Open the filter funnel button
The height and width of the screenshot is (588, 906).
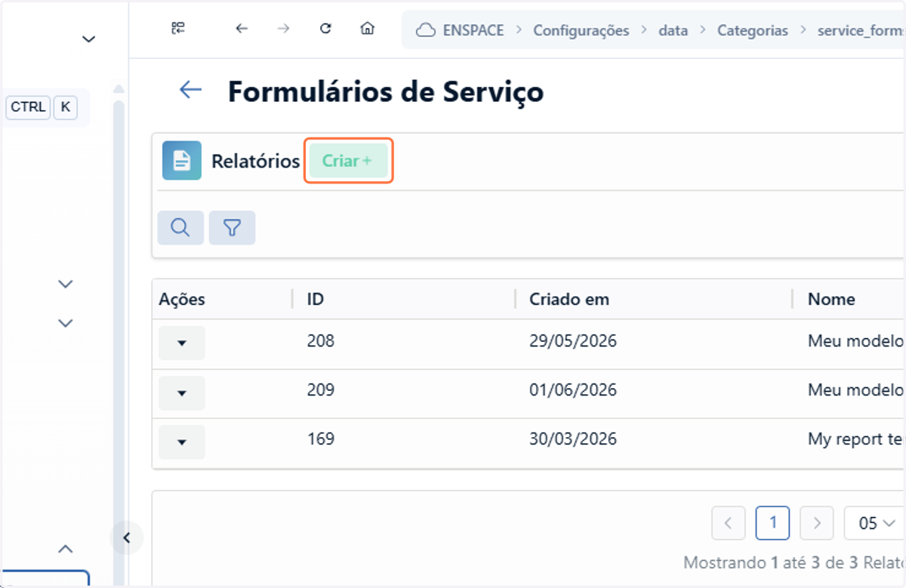(232, 227)
